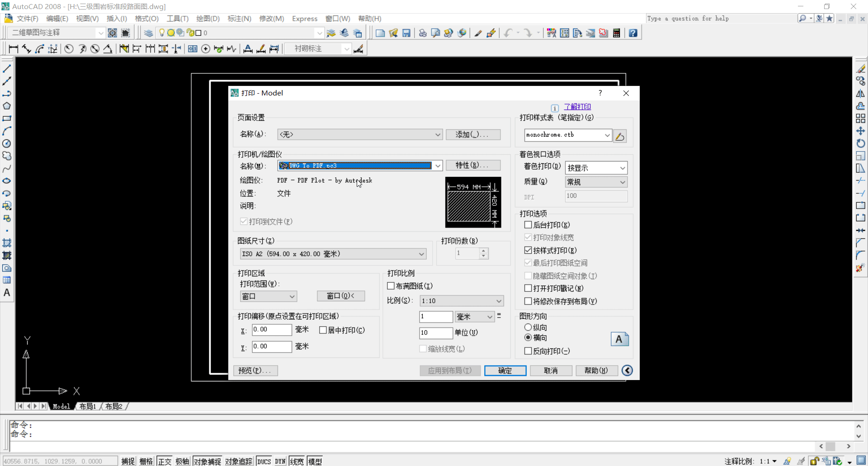This screenshot has width=868, height=466.
Task: Collapse the extra plot options arrow button
Action: (627, 371)
